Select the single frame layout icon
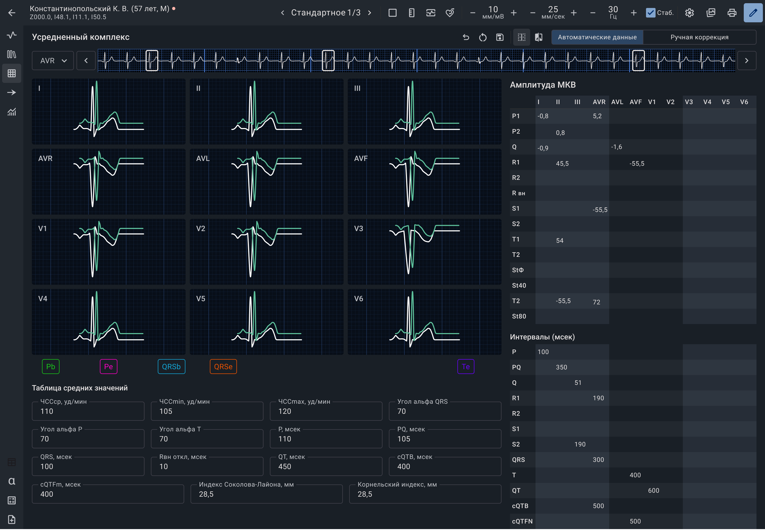 coord(393,13)
